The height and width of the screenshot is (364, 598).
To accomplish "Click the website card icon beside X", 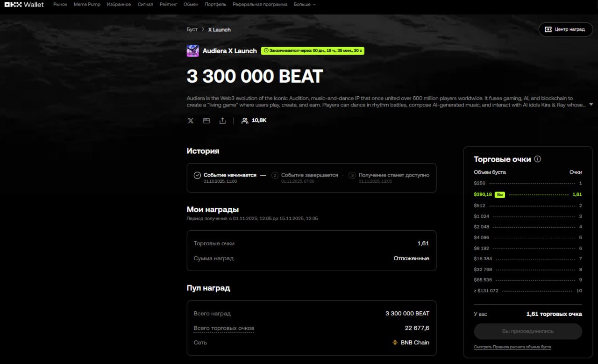I will point(206,121).
